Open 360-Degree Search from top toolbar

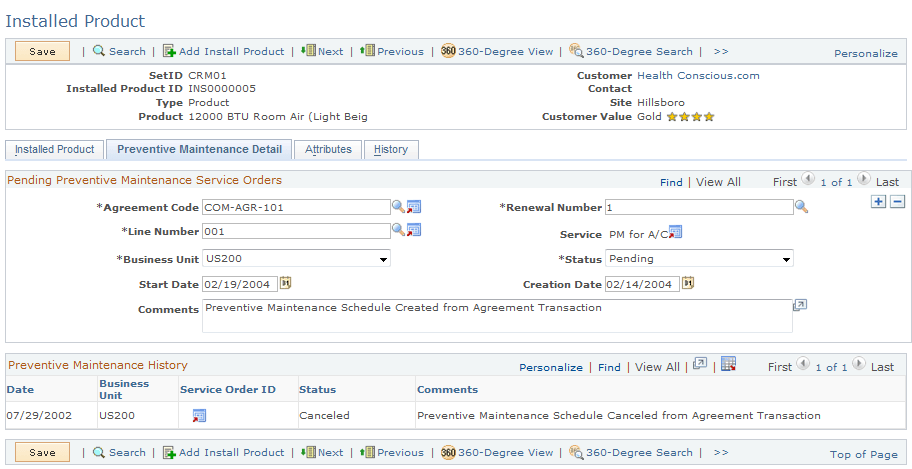630,51
